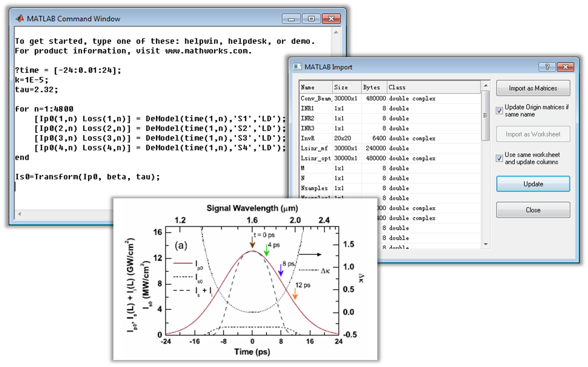
Task: Close MATLAB Import with the red X
Action: (566, 67)
